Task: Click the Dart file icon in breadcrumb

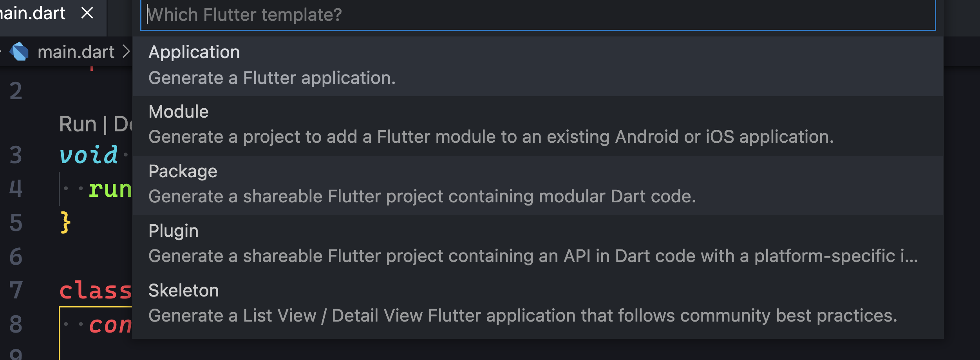Action: 19,52
